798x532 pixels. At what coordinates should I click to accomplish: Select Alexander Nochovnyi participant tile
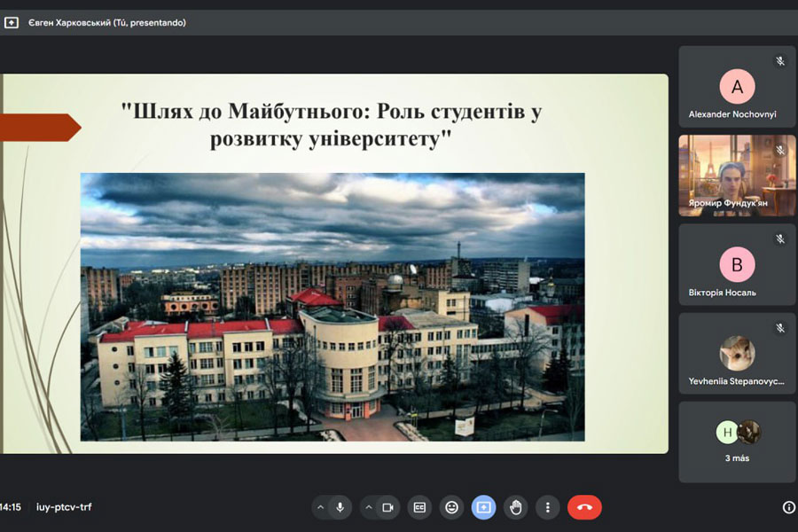pos(737,87)
